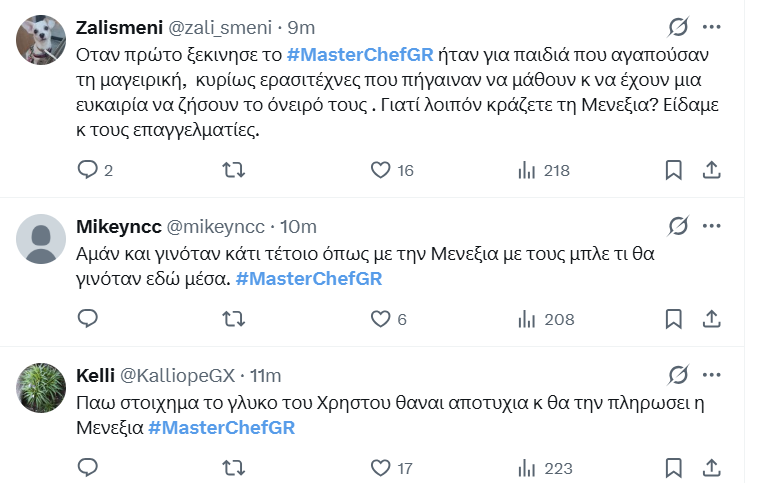The height and width of the screenshot is (483, 767).
Task: Like Zalismeni's tweet with 16 likes
Action: click(380, 170)
